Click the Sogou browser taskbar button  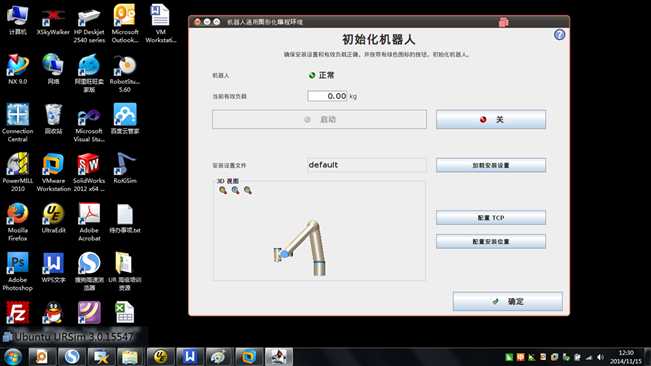click(x=72, y=357)
